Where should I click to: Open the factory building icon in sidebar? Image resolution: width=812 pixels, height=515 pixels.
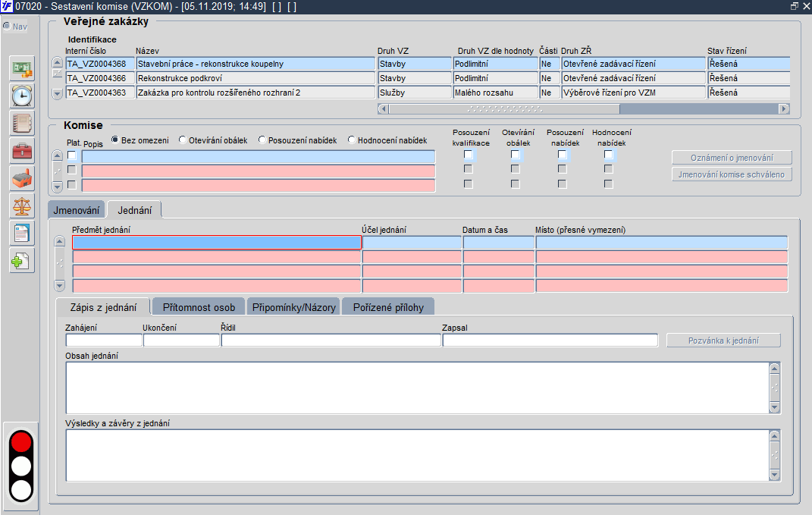[22, 179]
